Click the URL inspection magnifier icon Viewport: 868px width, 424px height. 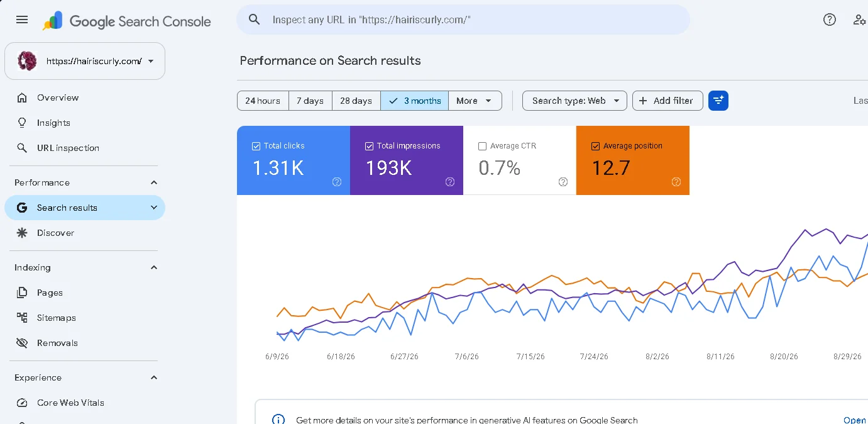point(22,148)
